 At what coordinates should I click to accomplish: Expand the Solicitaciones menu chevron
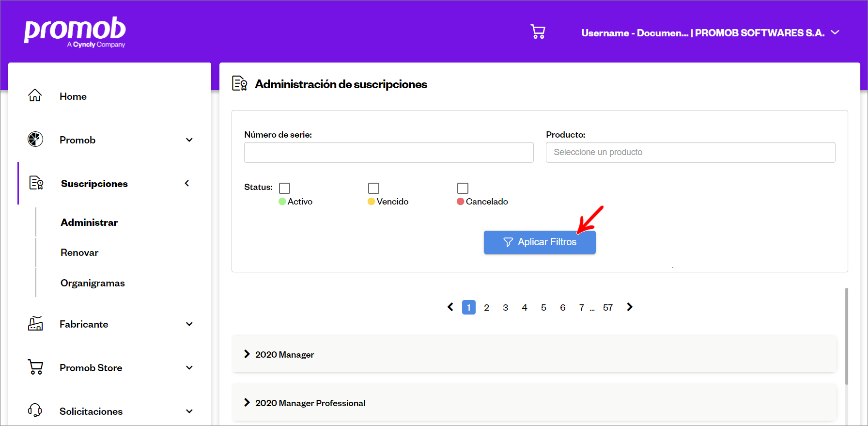(x=189, y=411)
